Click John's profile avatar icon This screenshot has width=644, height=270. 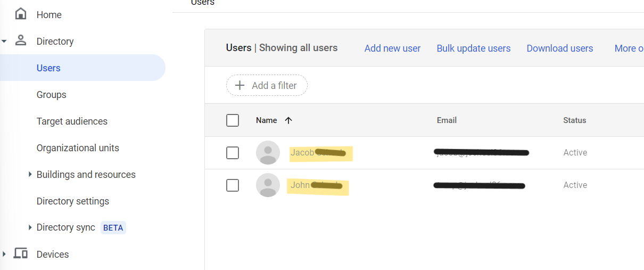tap(268, 185)
